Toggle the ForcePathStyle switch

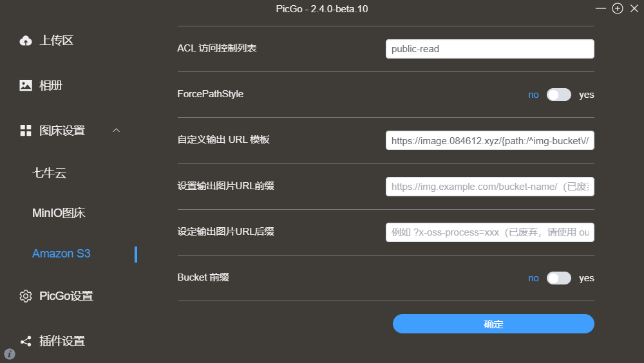coord(558,95)
